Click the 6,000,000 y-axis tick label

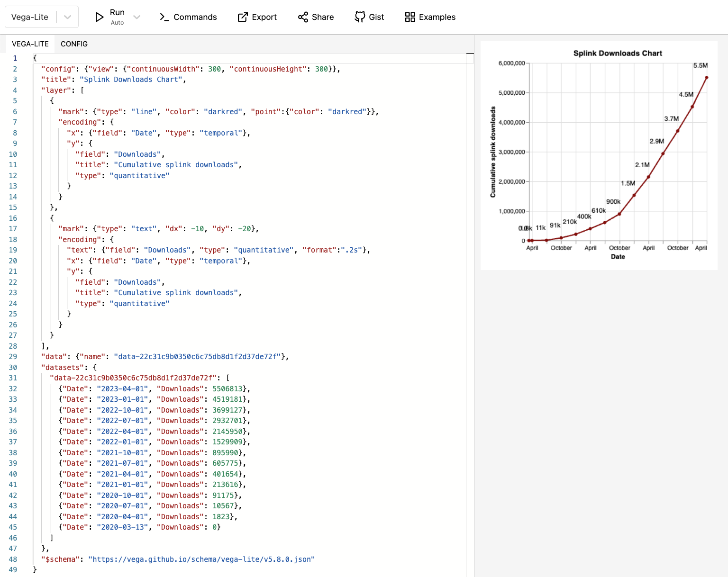click(x=511, y=63)
